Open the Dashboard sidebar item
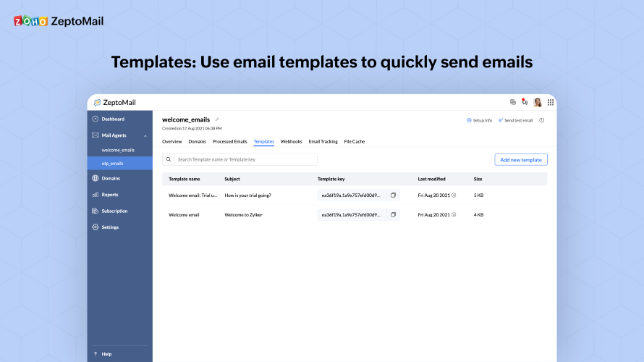Viewport: 644px width, 362px height. coord(113,119)
